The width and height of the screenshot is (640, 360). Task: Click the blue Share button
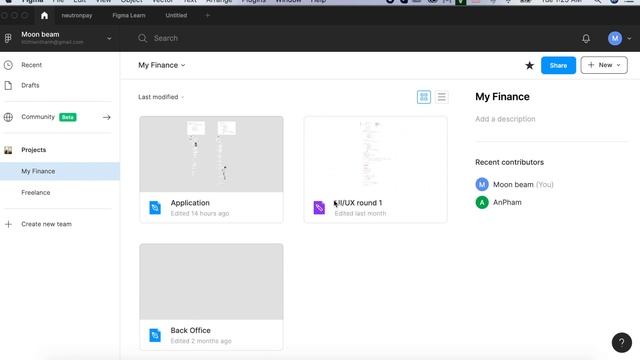(558, 65)
